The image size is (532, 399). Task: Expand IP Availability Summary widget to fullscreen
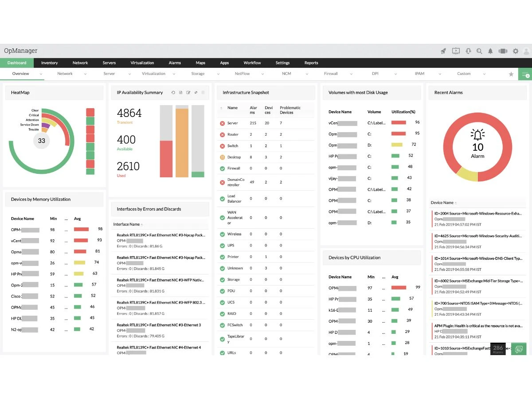[196, 93]
